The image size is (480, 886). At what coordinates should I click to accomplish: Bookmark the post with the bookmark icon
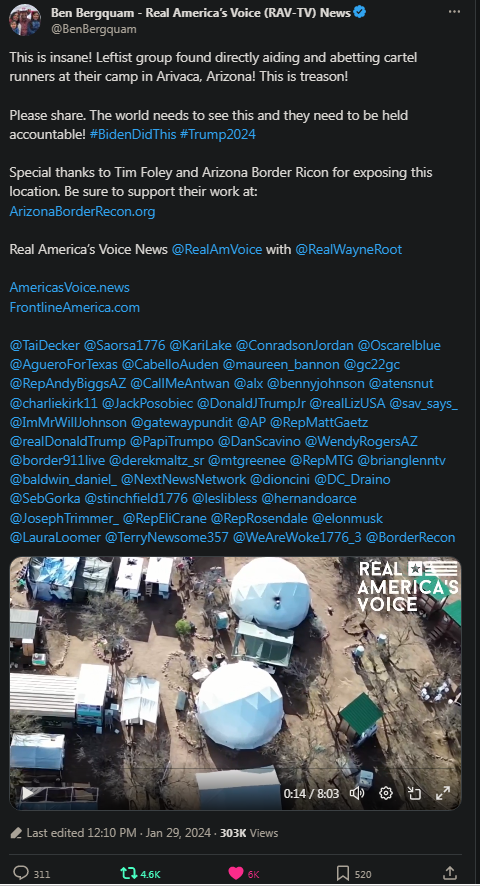coord(343,873)
